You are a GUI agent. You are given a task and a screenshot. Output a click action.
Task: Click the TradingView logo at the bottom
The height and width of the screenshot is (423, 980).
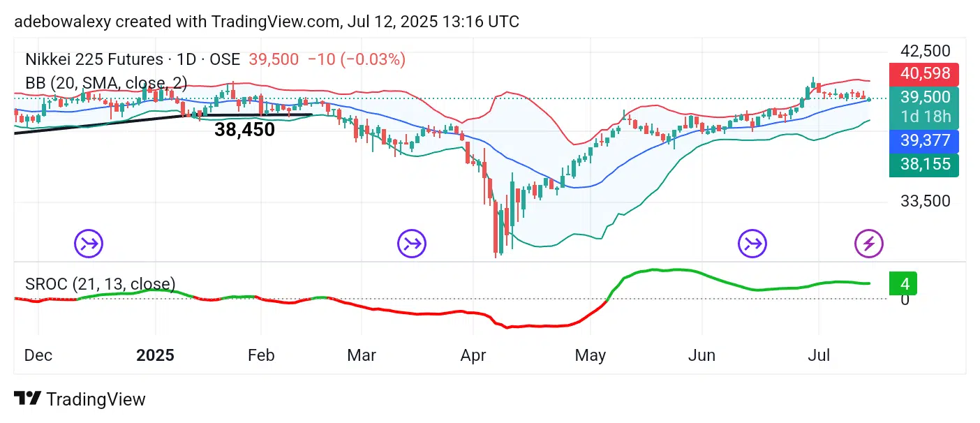(x=80, y=399)
